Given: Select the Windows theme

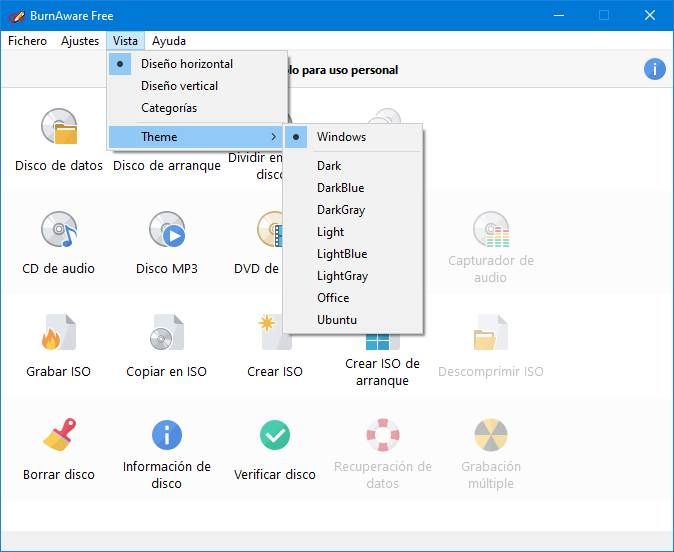Looking at the screenshot, I should [353, 137].
